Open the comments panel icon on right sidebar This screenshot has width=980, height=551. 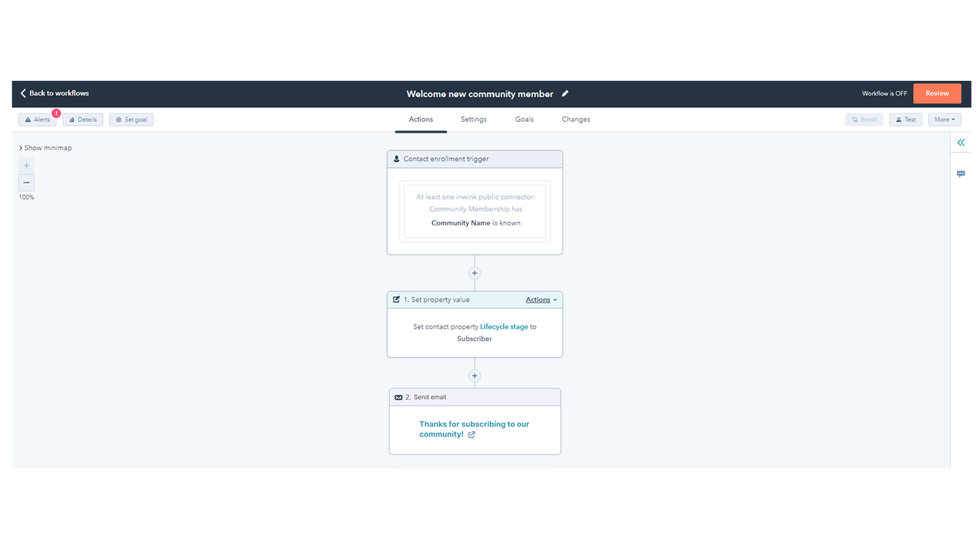point(961,174)
